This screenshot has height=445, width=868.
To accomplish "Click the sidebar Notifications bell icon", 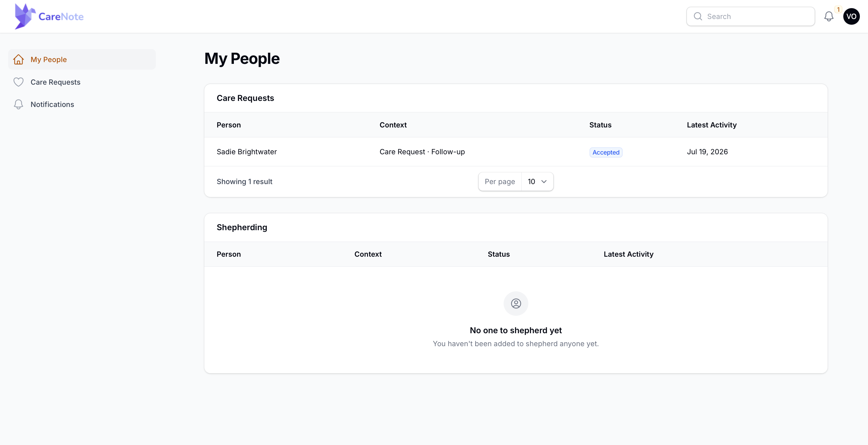I will tap(18, 105).
